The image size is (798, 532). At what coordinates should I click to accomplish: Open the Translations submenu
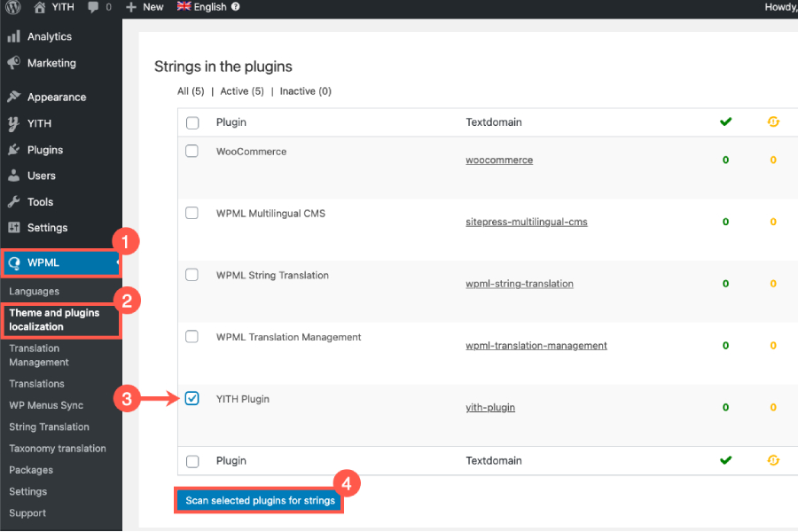(36, 384)
